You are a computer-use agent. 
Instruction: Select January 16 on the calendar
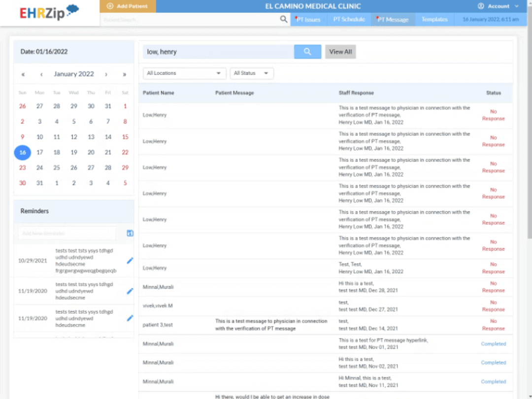pos(22,152)
